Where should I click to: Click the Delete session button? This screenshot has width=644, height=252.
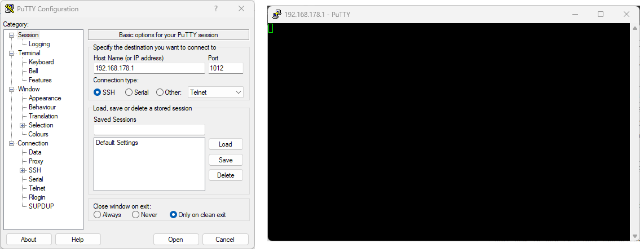pos(226,176)
